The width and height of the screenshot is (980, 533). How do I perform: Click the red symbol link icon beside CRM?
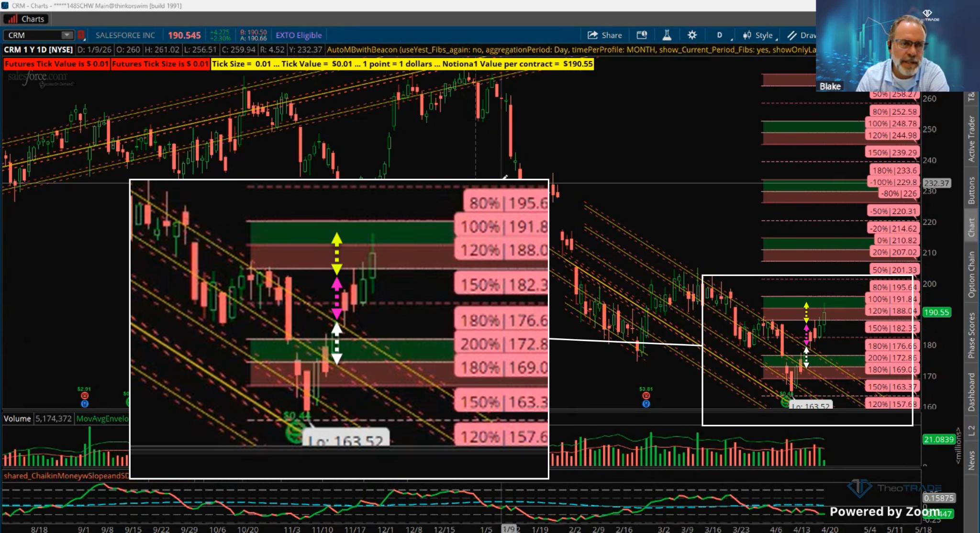tap(81, 35)
